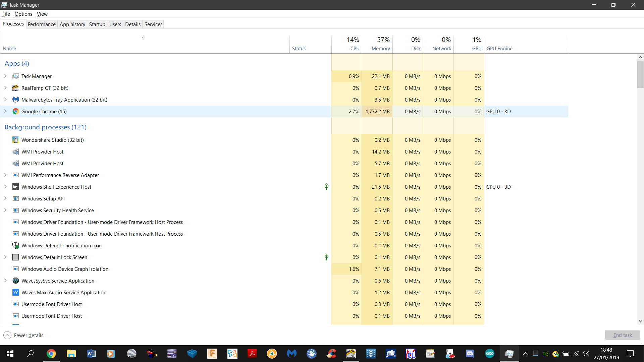Open Google Chrome from the taskbar
Viewport: 644px width, 362px height.
[x=51, y=354]
